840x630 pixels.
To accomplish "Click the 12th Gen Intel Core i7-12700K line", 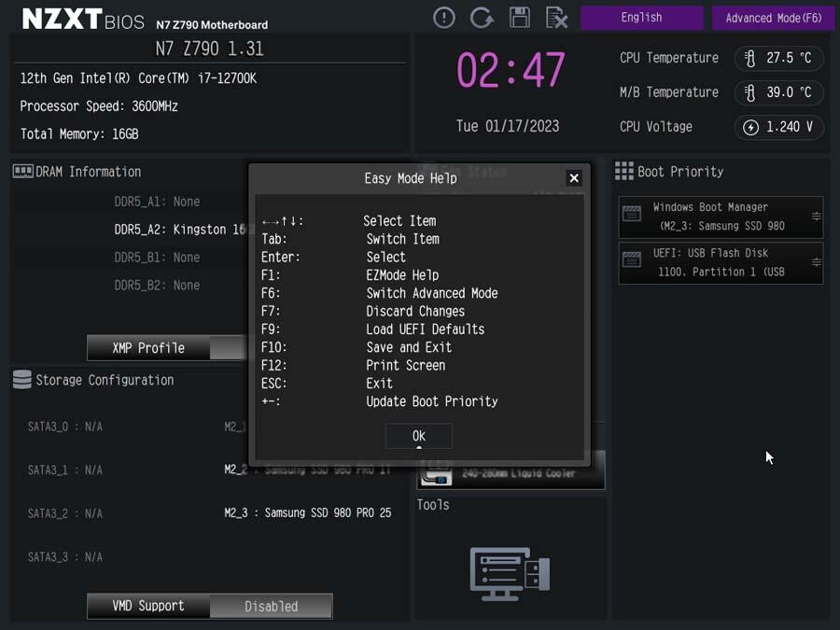I will point(138,78).
